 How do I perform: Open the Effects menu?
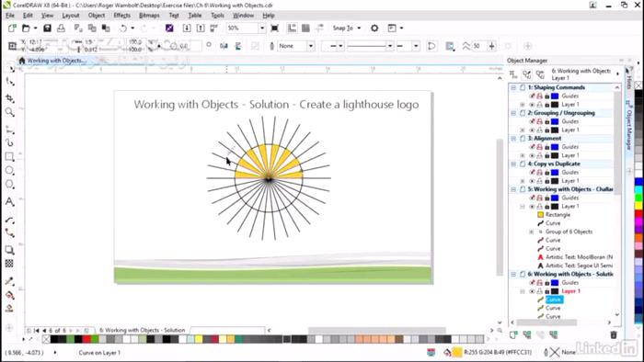click(122, 16)
